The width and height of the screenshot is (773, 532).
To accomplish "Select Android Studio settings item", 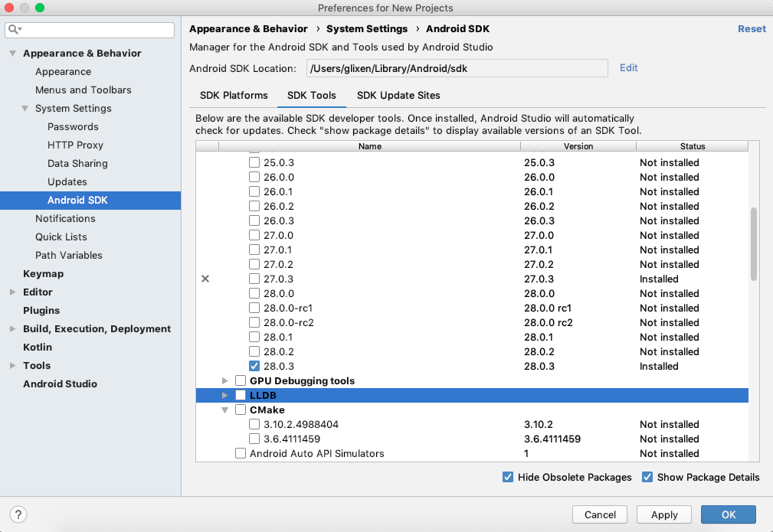I will coord(61,383).
